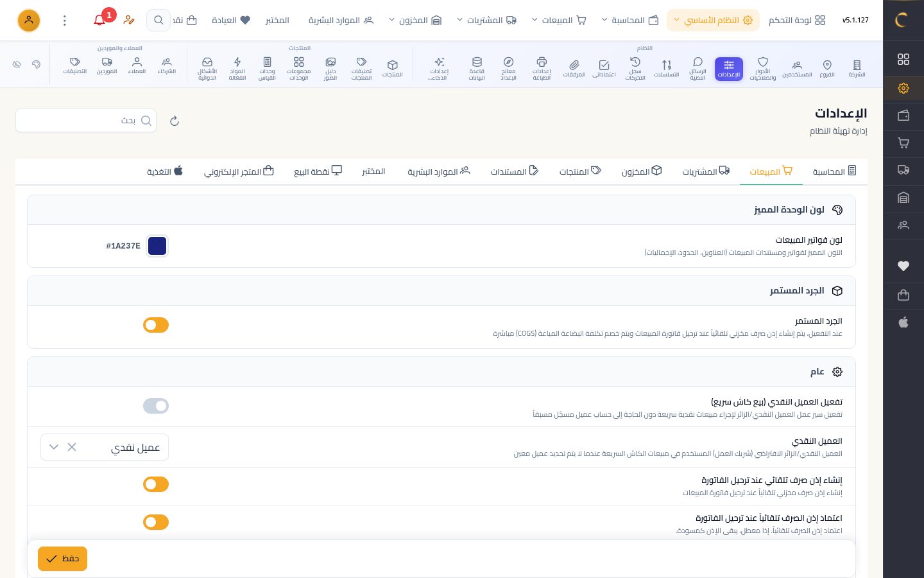924x578 pixels.
Task: Open معالج الإعداد setup wizard icon
Action: pyautogui.click(x=508, y=69)
